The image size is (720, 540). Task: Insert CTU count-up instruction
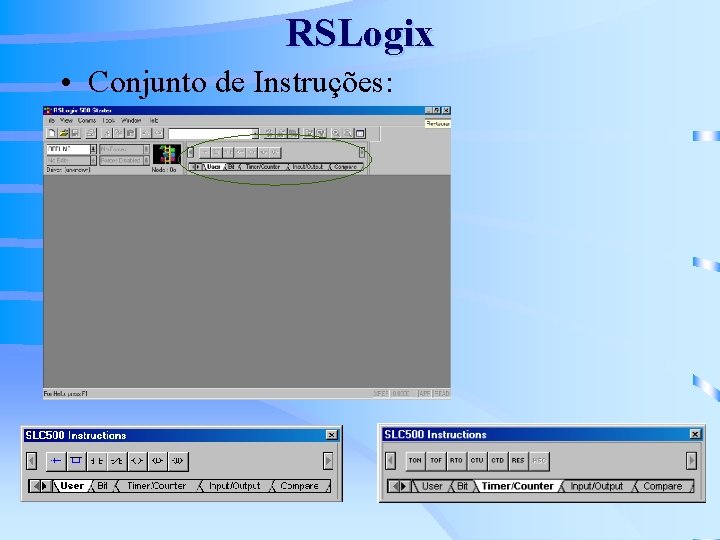click(477, 461)
